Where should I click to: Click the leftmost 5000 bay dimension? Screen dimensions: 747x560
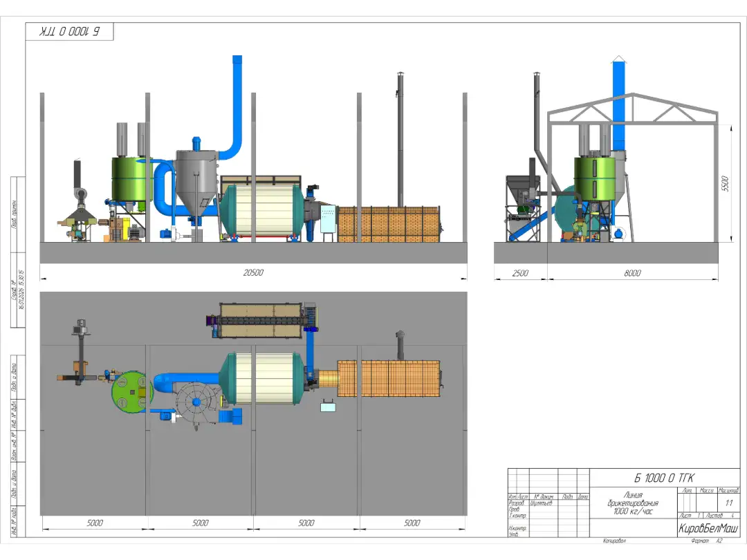coord(95,523)
